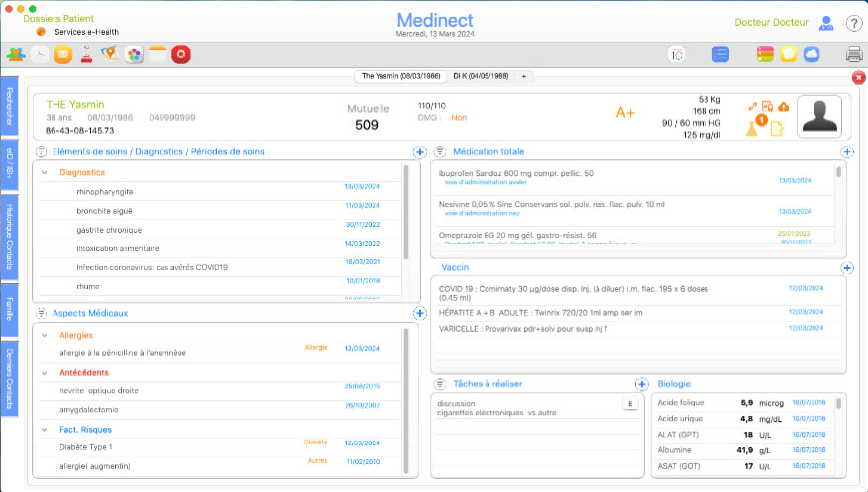868x492 pixels.
Task: Select the rhinopharyngite diagnostic row
Action: tap(220, 191)
